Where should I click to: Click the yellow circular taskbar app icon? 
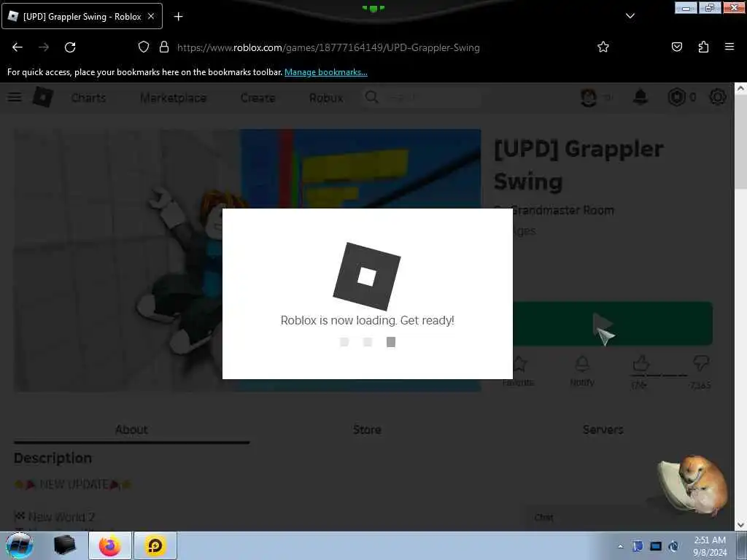point(155,545)
